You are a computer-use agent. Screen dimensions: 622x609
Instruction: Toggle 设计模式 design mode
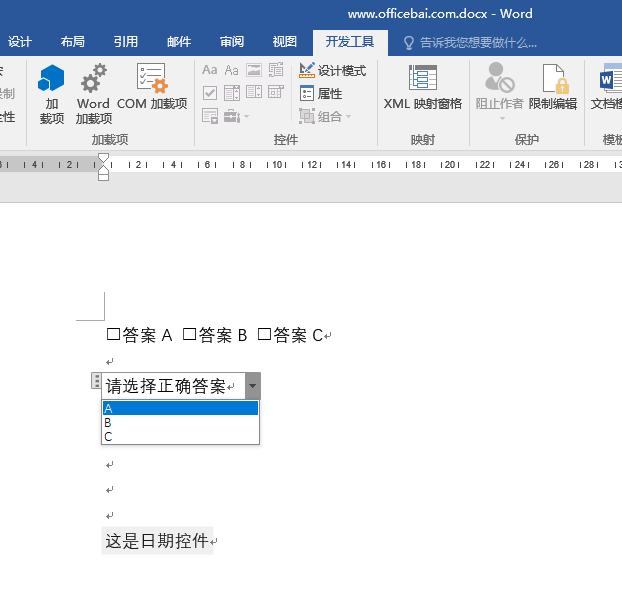[x=332, y=71]
